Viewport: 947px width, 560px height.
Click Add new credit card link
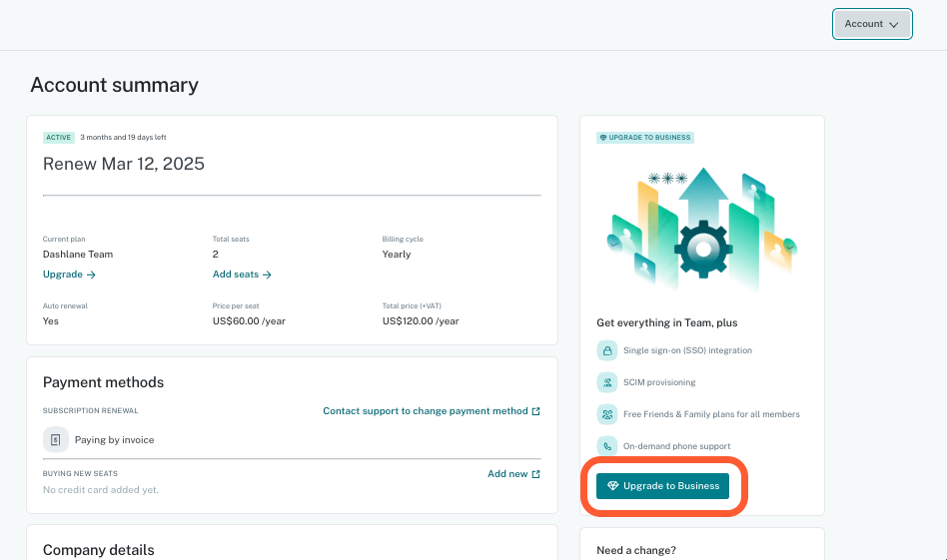(513, 474)
